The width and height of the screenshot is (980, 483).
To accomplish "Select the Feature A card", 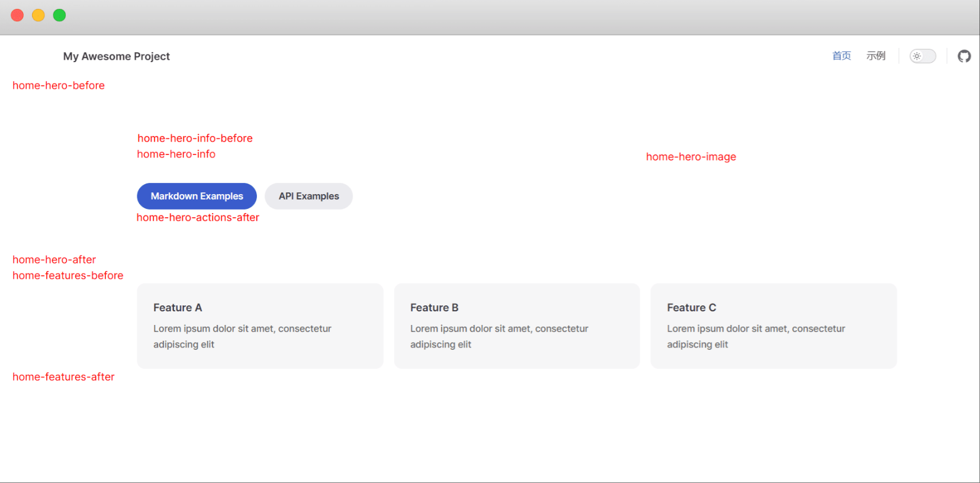I will 260,326.
